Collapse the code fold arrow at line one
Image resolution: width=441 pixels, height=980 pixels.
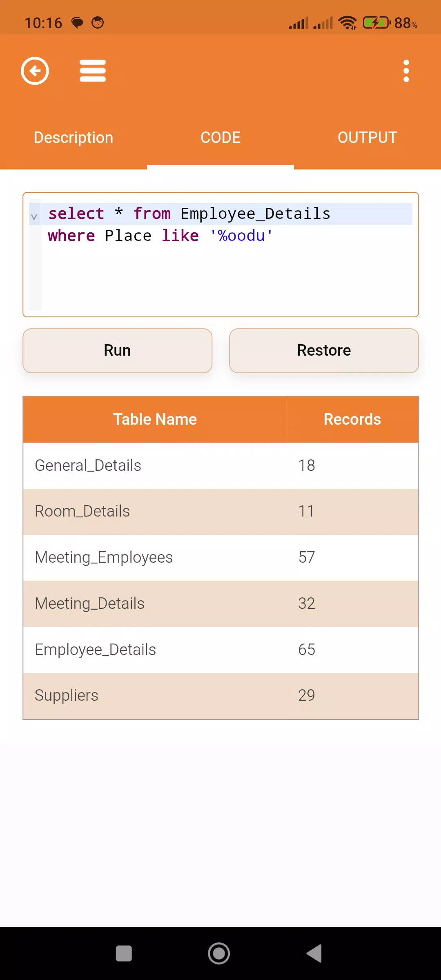click(x=34, y=217)
